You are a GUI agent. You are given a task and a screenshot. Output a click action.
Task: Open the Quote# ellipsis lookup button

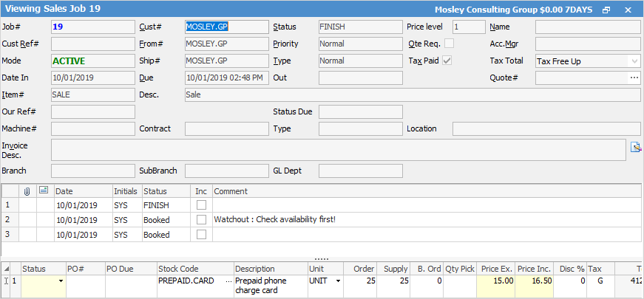634,78
